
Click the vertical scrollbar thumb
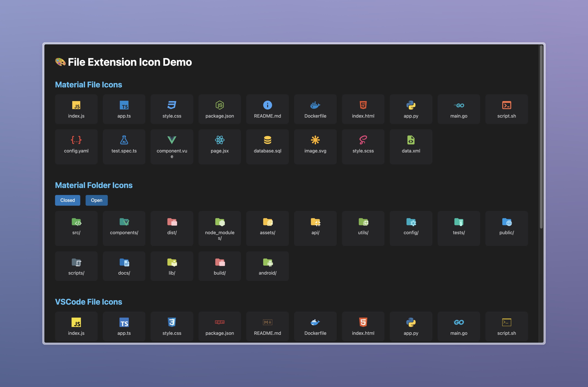click(x=541, y=137)
